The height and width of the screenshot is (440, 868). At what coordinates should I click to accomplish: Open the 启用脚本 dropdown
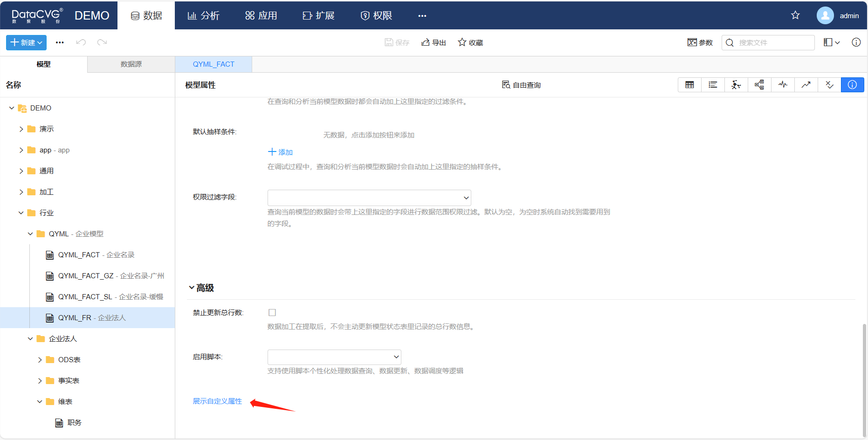pos(334,357)
